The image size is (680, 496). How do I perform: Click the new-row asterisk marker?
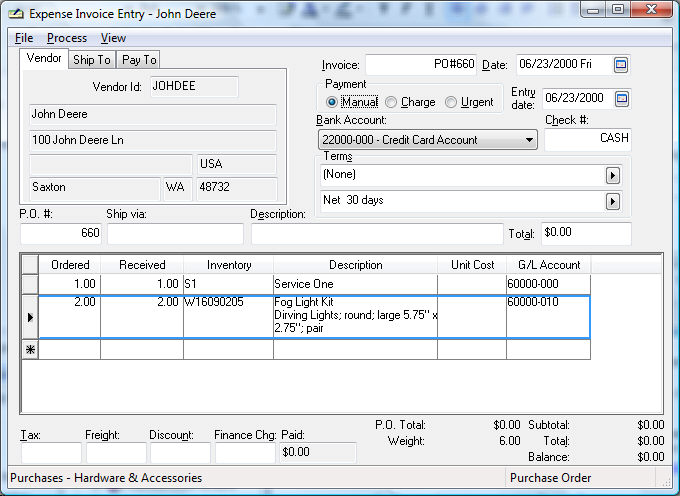(x=30, y=349)
